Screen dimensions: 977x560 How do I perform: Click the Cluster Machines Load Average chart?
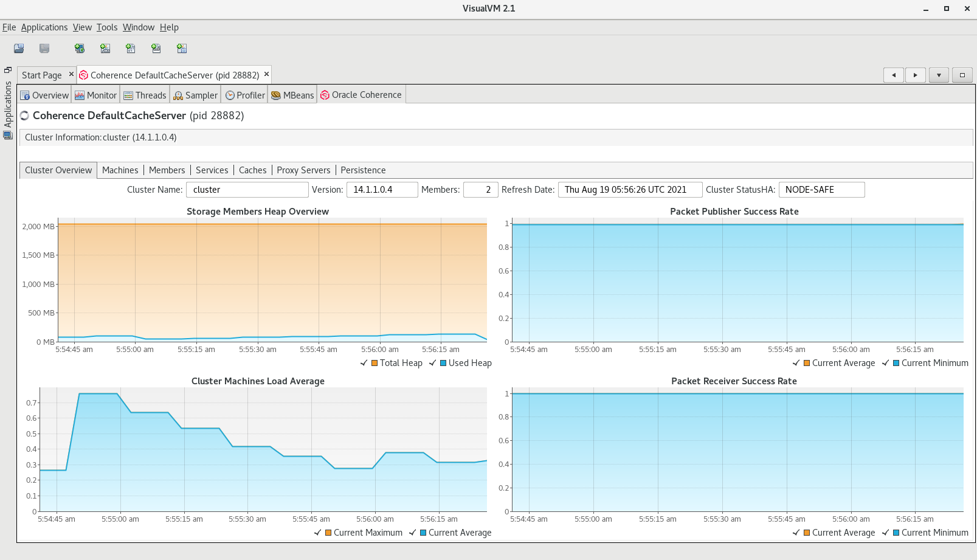coord(263,449)
